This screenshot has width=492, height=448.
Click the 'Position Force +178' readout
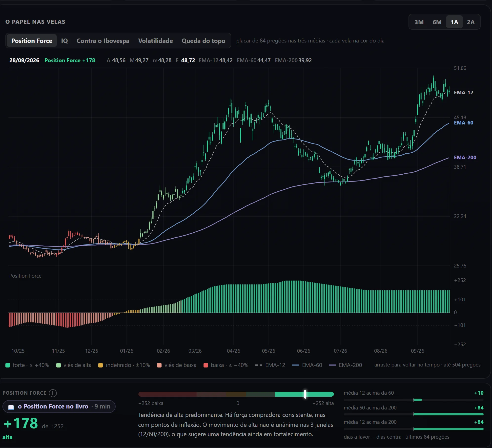pos(70,61)
